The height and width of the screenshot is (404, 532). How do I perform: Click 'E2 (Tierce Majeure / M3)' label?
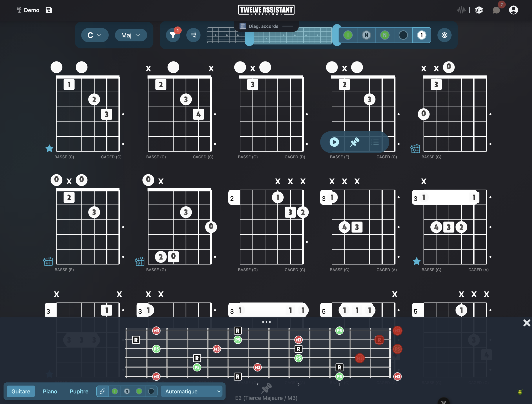266,398
